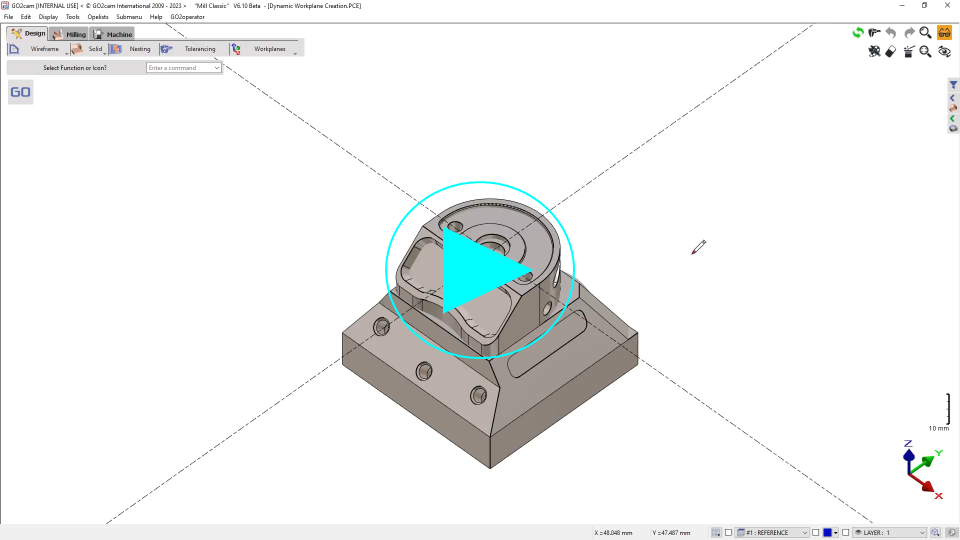Screen dimensions: 960x540
Task: Click the magic hat wizard icon
Action: coord(908,52)
